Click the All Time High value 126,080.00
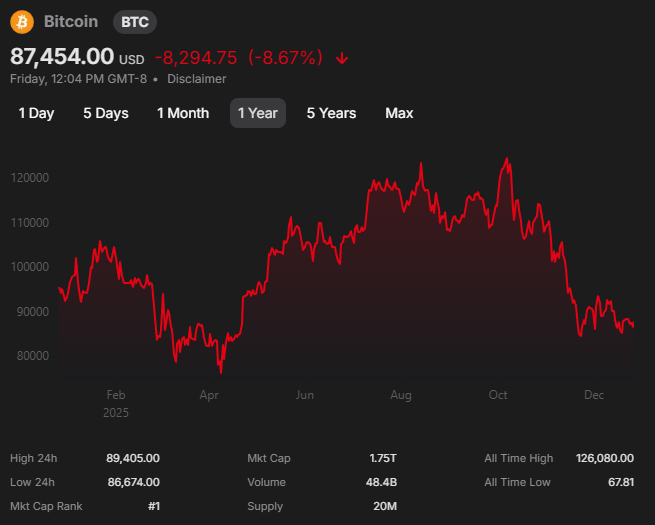Screen dimensions: 655x525 (x=604, y=459)
